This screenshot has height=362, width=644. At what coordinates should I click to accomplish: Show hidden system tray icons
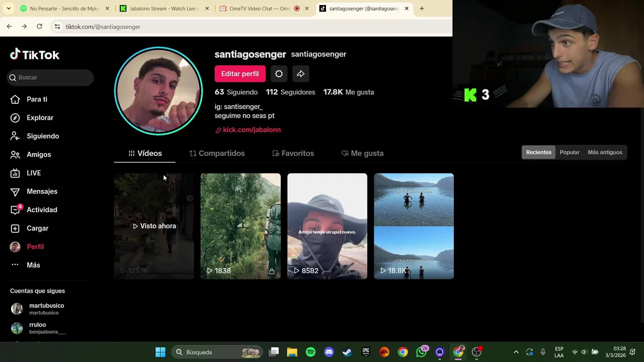click(x=516, y=352)
